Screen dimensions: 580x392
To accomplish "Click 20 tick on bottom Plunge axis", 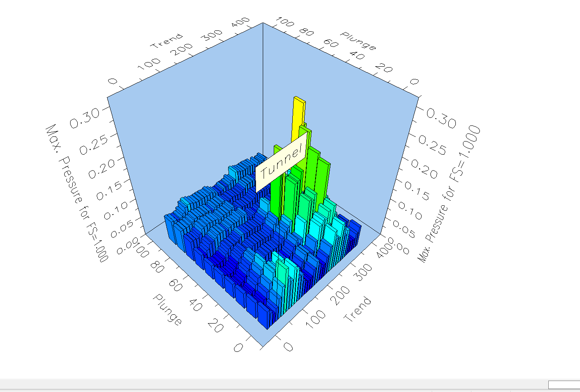I will tap(215, 325).
